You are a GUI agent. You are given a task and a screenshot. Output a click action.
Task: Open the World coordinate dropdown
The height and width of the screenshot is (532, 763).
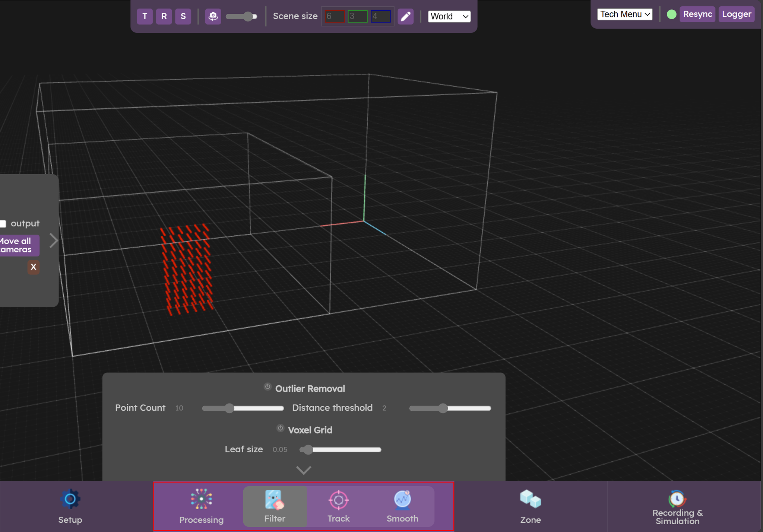click(449, 16)
